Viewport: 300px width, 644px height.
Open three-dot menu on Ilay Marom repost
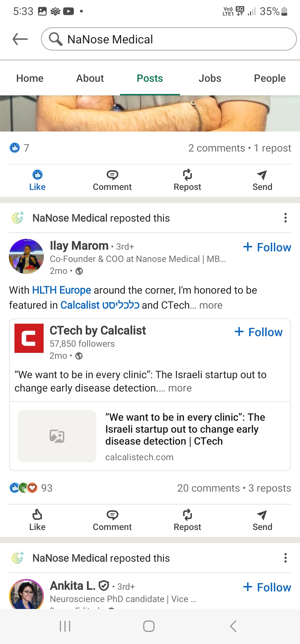285,218
